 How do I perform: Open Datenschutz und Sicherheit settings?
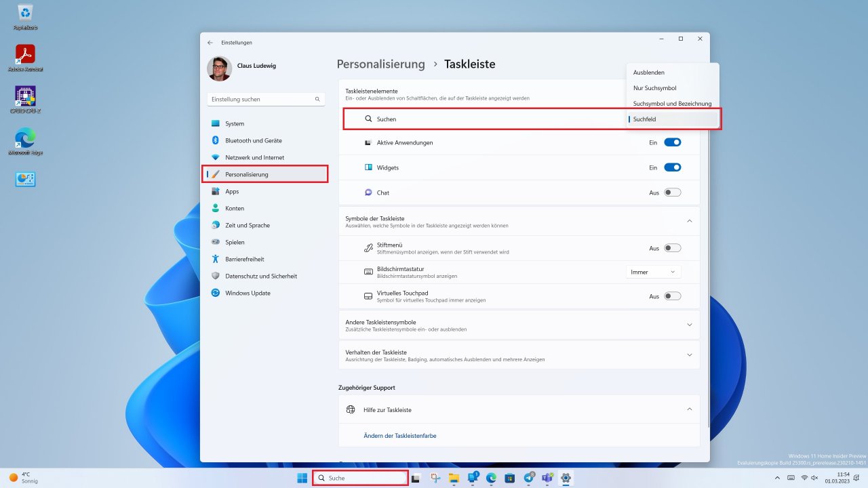point(266,276)
